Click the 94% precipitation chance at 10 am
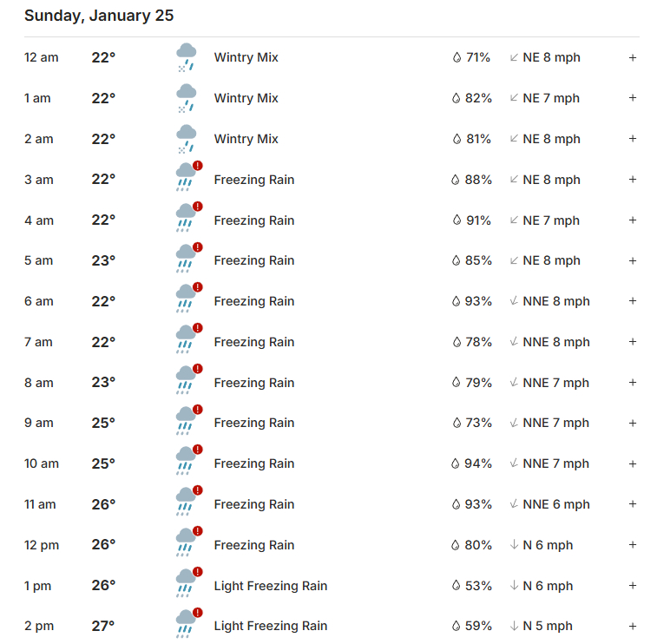670x644 pixels. pos(477,463)
